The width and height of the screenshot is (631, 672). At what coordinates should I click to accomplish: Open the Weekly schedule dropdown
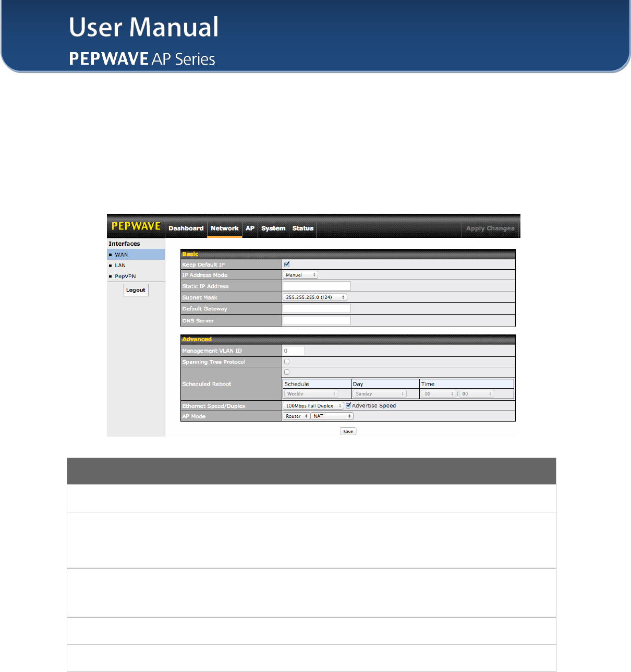coord(311,394)
